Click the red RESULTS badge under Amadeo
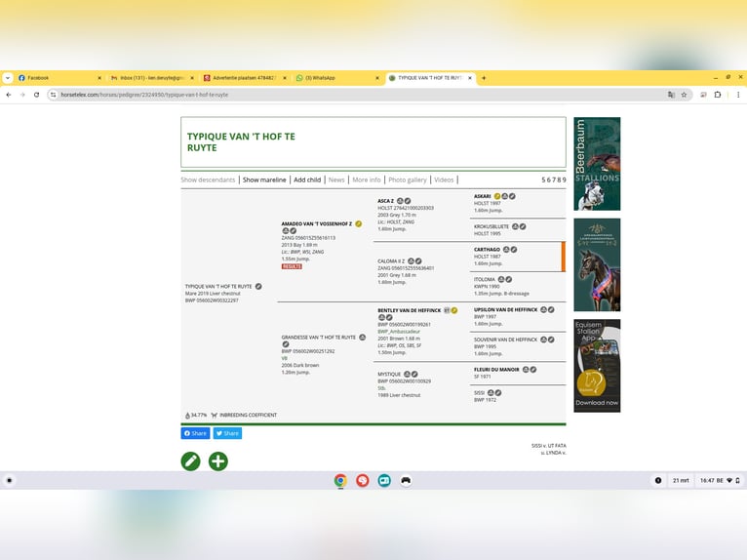Screen dimensions: 747x560 coord(292,266)
